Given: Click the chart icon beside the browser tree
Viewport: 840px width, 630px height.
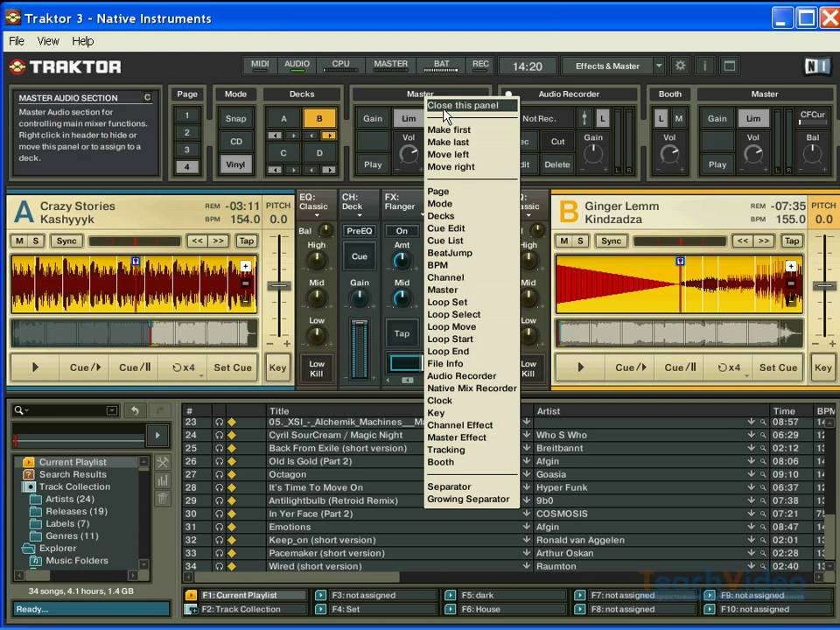Looking at the screenshot, I should (x=163, y=480).
